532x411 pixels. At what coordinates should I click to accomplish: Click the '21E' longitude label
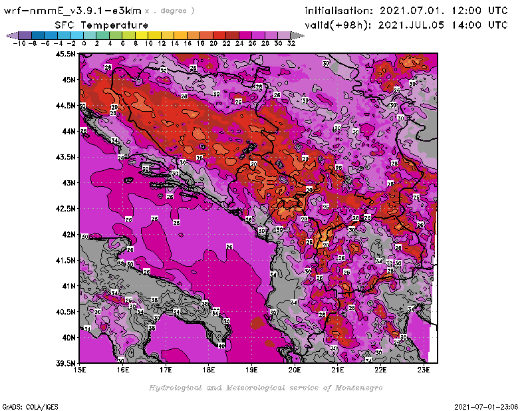click(338, 370)
